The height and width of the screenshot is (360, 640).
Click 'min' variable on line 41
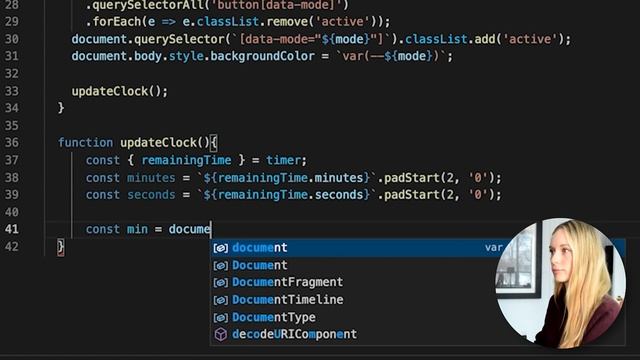coord(137,229)
